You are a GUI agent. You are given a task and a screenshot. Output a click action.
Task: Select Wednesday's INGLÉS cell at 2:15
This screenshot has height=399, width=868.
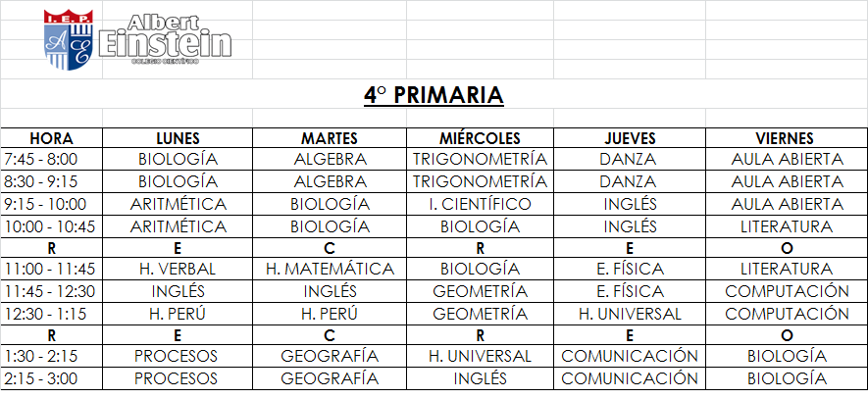pos(480,378)
